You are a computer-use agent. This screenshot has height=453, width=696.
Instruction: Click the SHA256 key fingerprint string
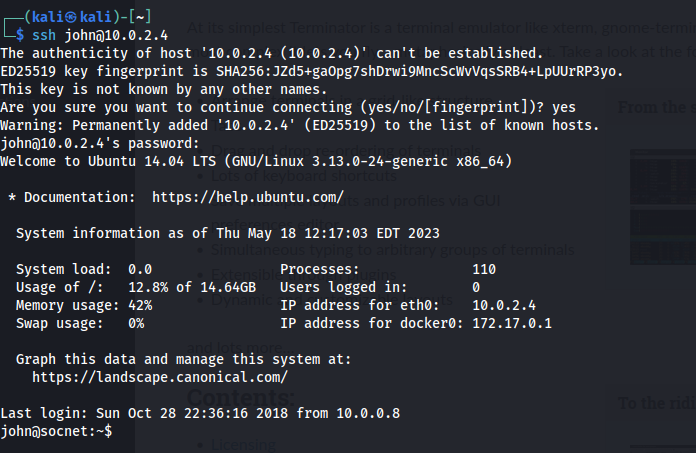[x=417, y=71]
